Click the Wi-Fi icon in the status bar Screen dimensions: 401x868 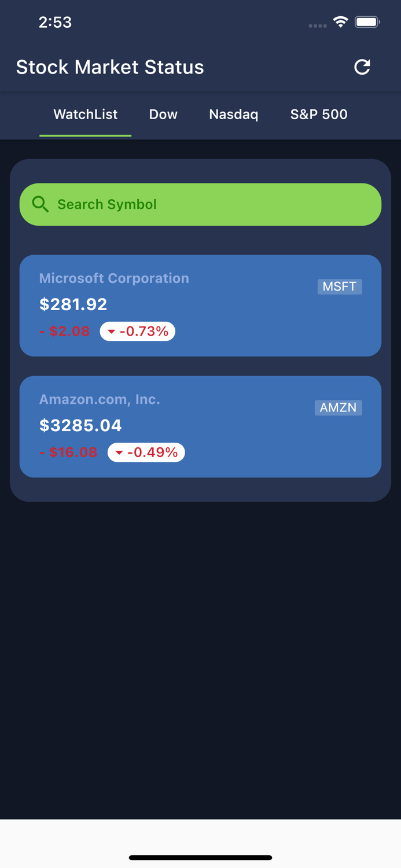point(340,21)
